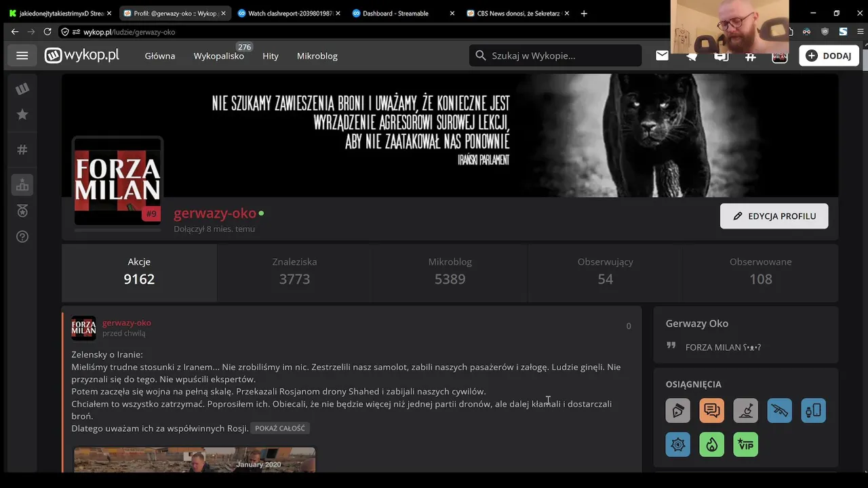
Task: Open the favorites star in the left sidebar
Action: (22, 115)
